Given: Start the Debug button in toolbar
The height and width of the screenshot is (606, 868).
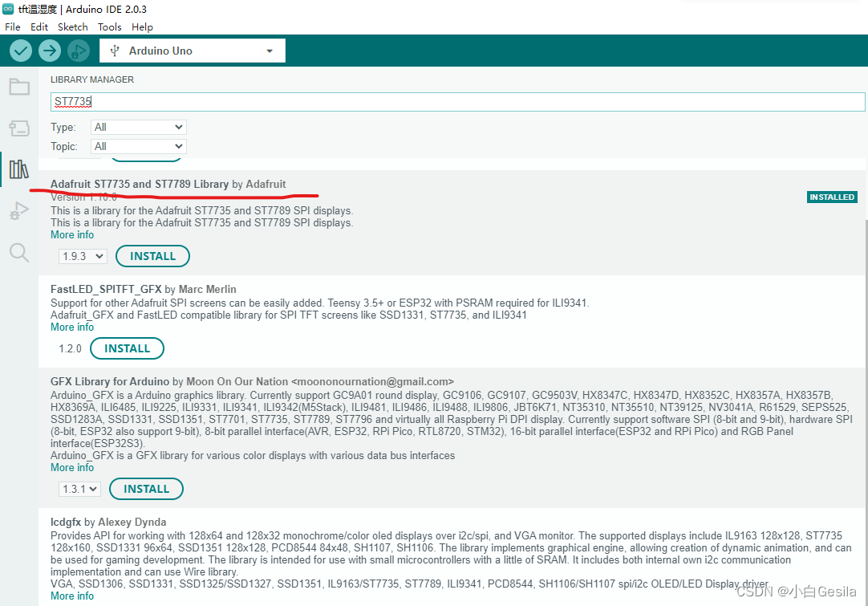Looking at the screenshot, I should pyautogui.click(x=78, y=51).
